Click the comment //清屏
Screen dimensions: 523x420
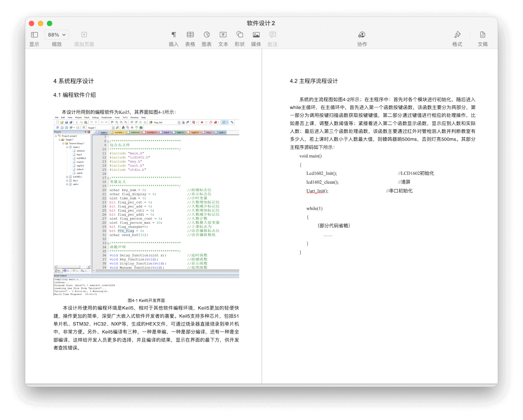pos(404,182)
